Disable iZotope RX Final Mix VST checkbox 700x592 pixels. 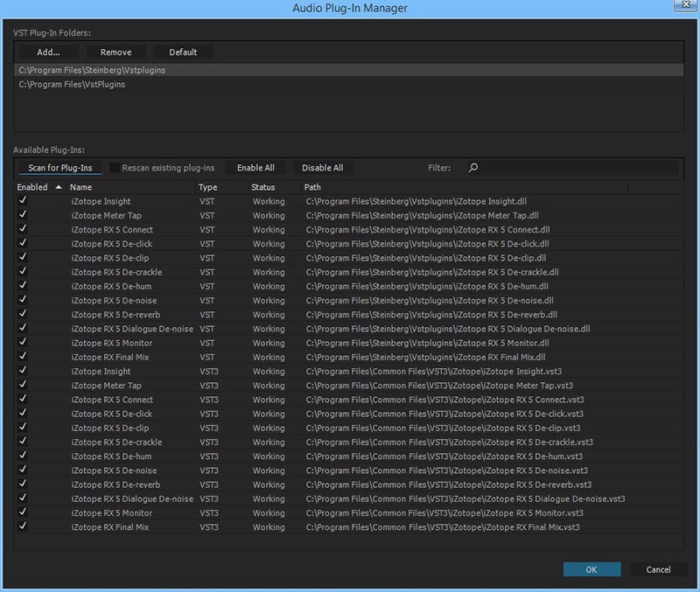[x=23, y=357]
